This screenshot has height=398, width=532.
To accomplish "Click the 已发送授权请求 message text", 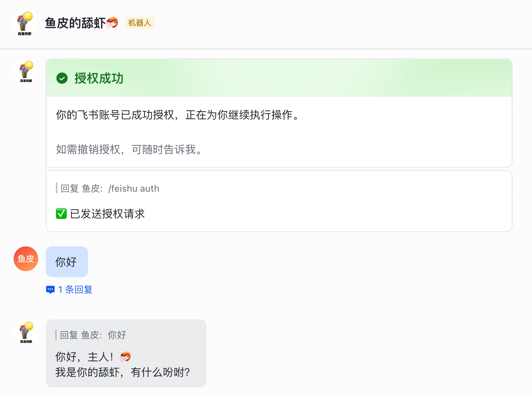I will tap(107, 214).
